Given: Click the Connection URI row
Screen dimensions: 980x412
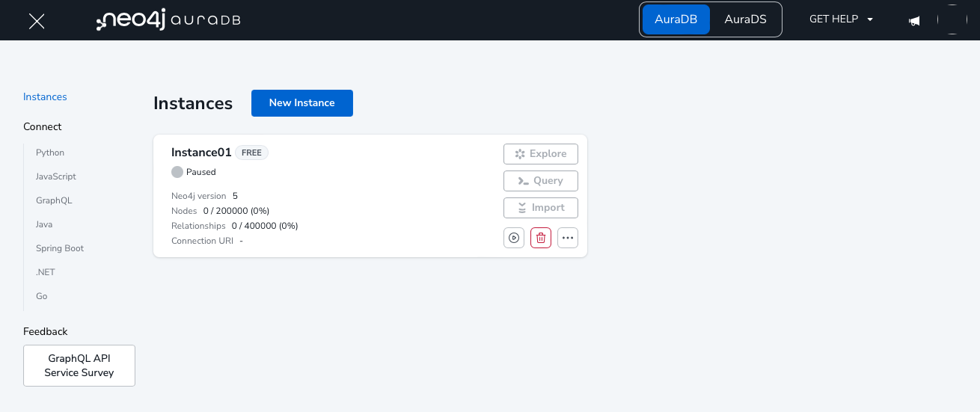Looking at the screenshot, I should click(x=207, y=241).
